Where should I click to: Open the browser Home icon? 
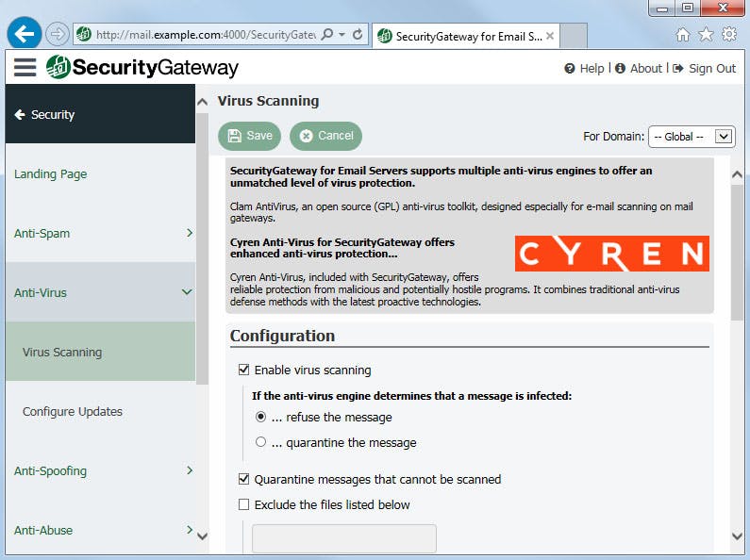click(683, 34)
